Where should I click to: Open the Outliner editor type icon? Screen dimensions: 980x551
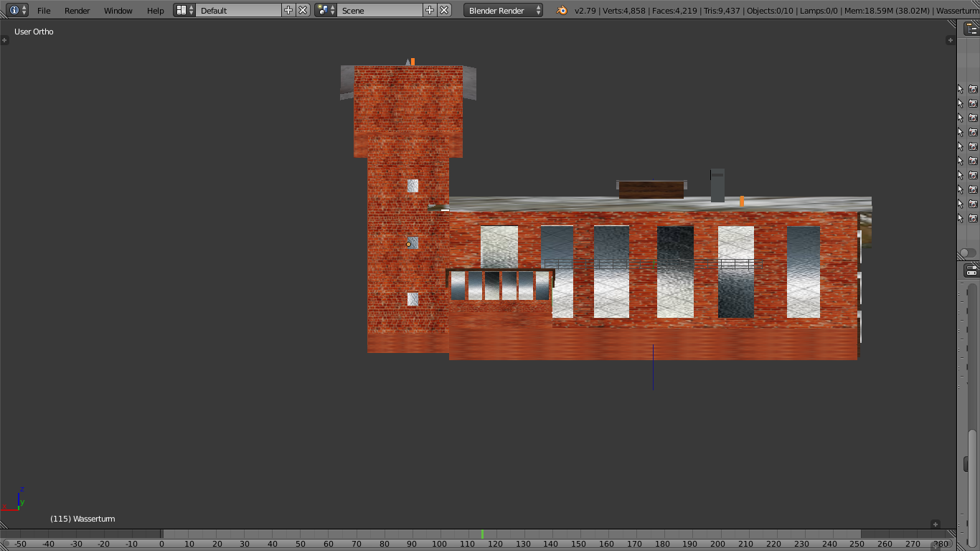click(x=971, y=29)
